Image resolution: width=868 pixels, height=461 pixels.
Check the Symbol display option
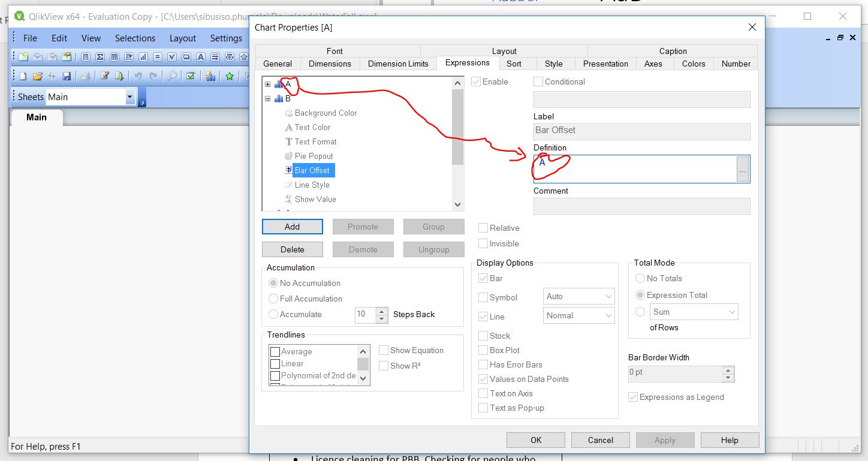[x=483, y=297]
